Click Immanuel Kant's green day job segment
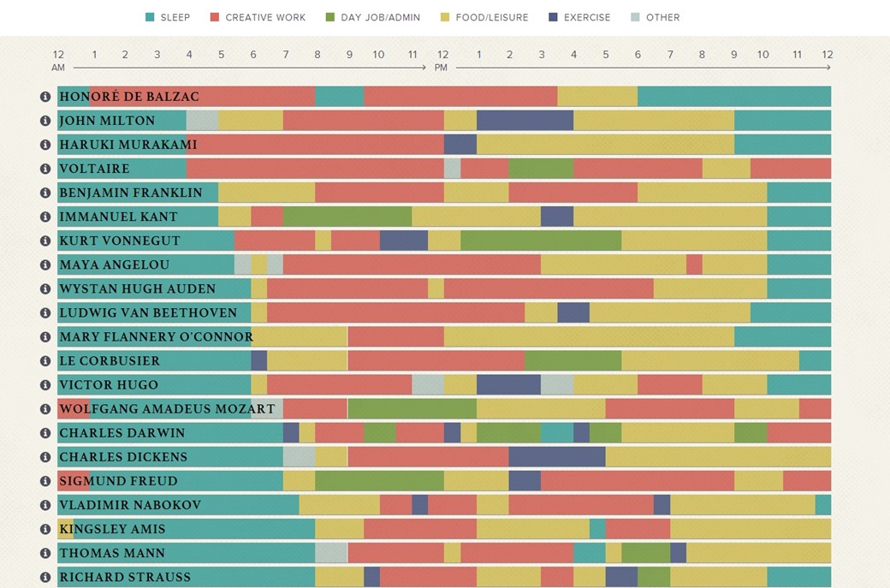This screenshot has height=588, width=890. tap(347, 217)
